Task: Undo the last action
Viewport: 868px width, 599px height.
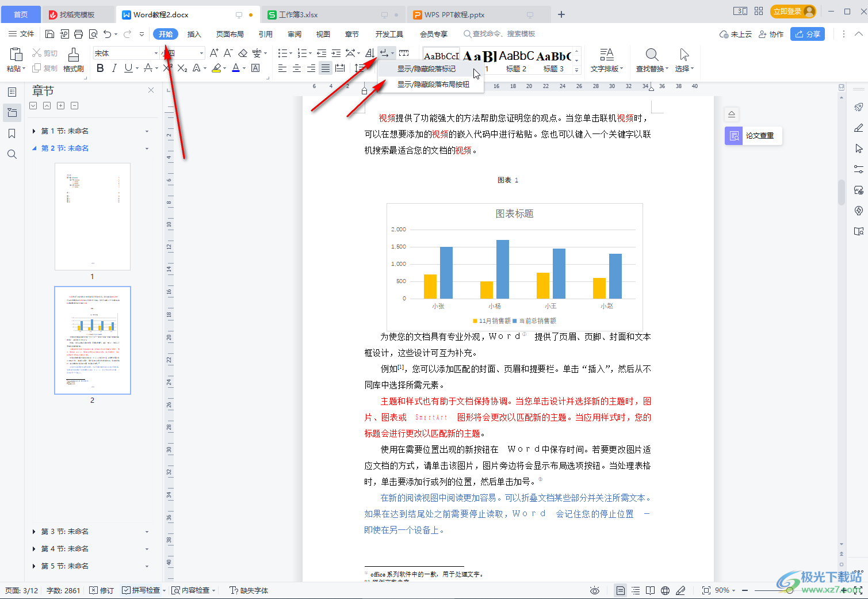Action: tap(107, 34)
